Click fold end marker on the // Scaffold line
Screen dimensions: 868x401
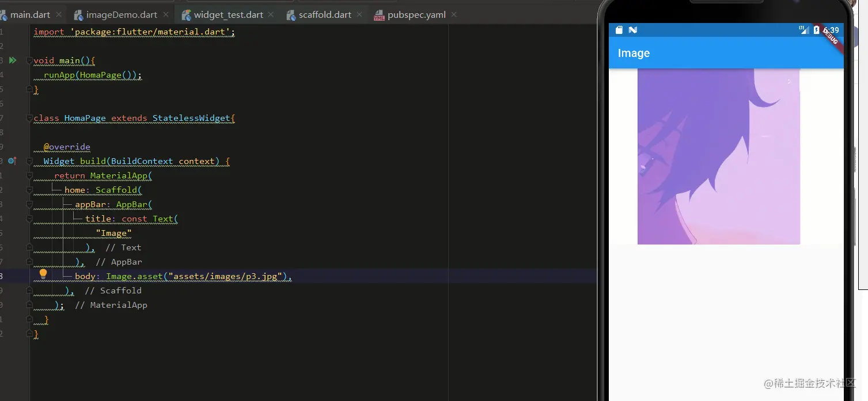29,291
